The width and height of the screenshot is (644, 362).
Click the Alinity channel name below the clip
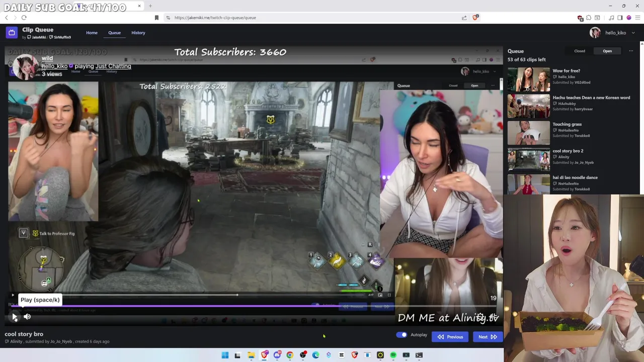pos(16,341)
